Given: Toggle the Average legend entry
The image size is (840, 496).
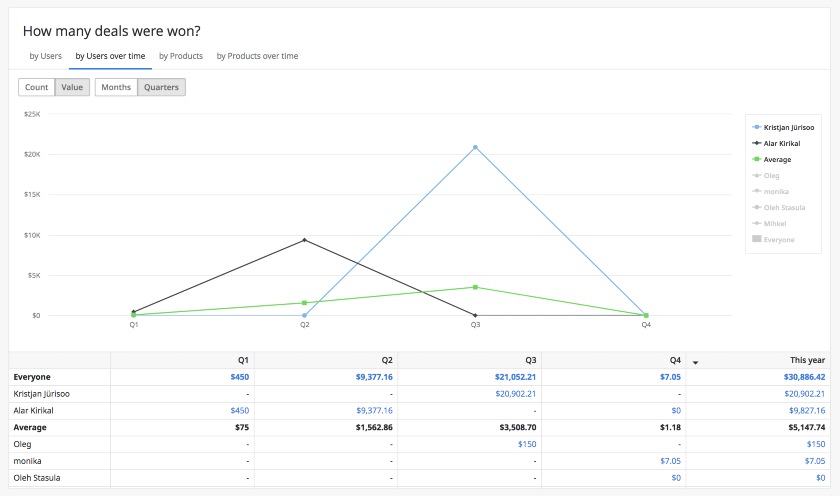Looking at the screenshot, I should point(777,159).
